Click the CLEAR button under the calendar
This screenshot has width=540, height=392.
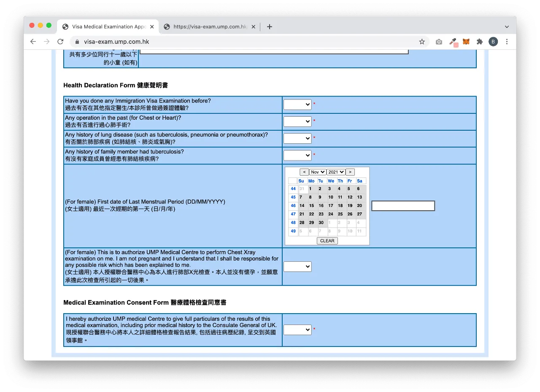[x=327, y=241]
